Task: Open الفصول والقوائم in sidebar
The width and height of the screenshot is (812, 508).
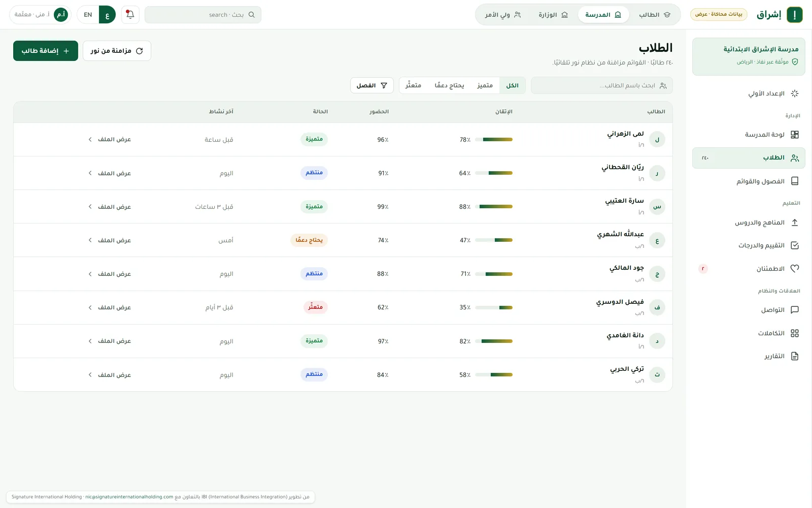Action: click(749, 181)
